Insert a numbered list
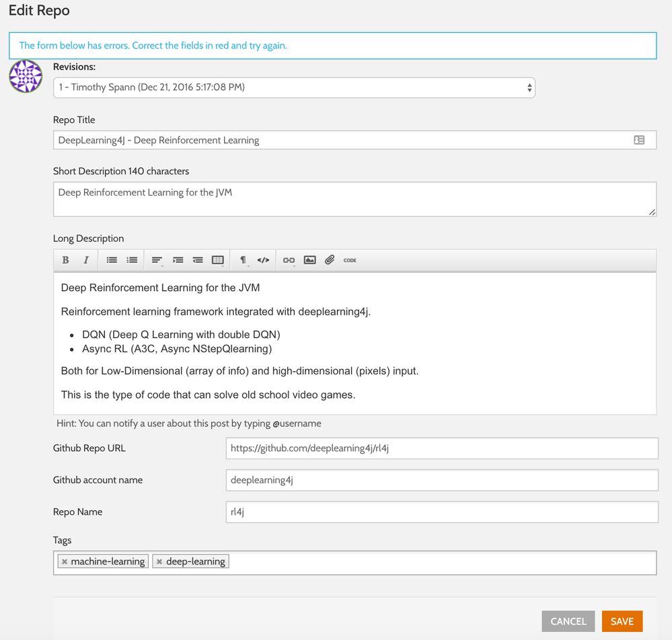This screenshot has height=640, width=672. click(x=132, y=260)
